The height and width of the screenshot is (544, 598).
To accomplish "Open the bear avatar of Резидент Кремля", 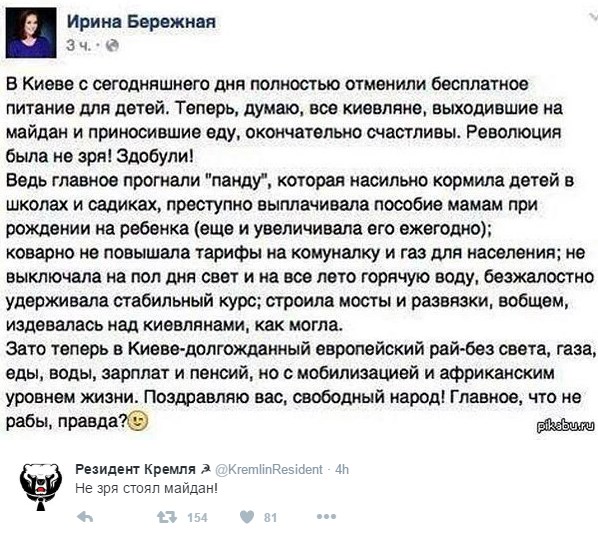I will pyautogui.click(x=40, y=486).
